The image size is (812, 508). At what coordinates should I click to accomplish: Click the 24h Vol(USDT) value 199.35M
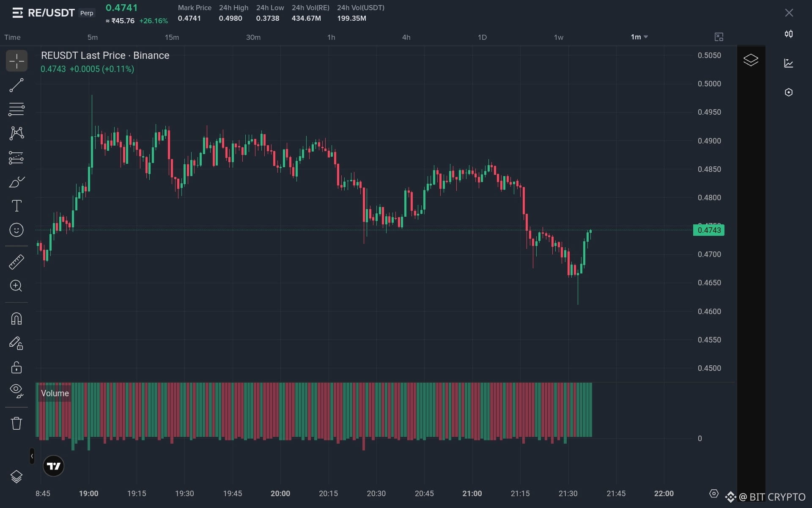pyautogui.click(x=351, y=18)
